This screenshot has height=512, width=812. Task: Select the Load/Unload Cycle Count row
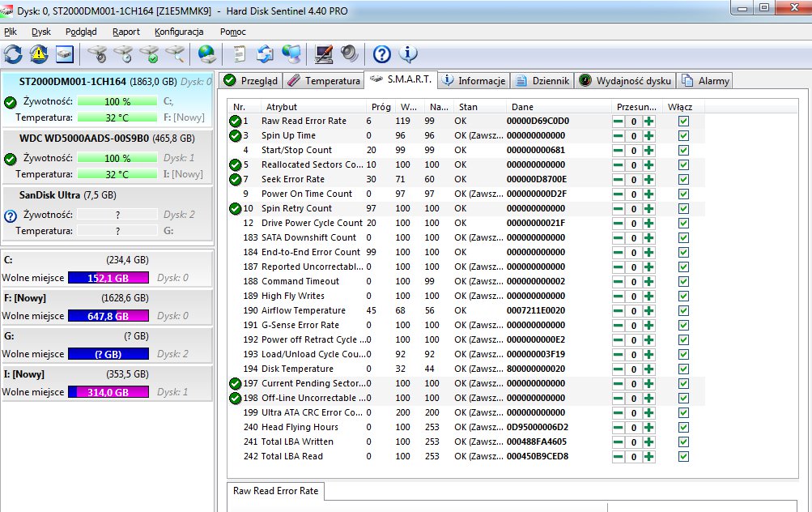point(466,355)
